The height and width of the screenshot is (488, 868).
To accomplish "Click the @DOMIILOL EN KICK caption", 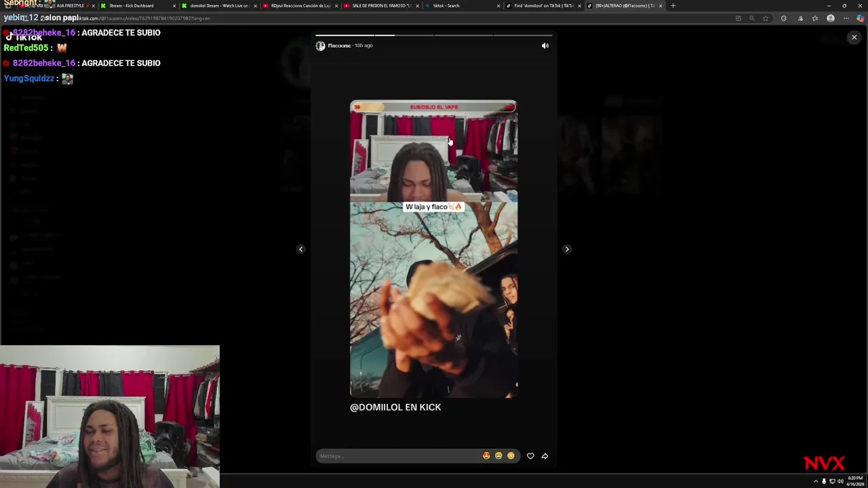I will (395, 407).
